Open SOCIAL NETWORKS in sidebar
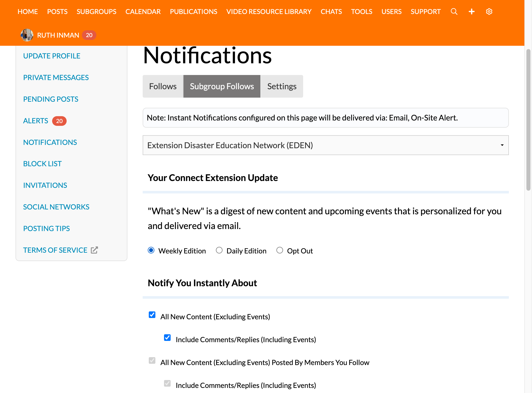The height and width of the screenshot is (393, 532). point(56,207)
